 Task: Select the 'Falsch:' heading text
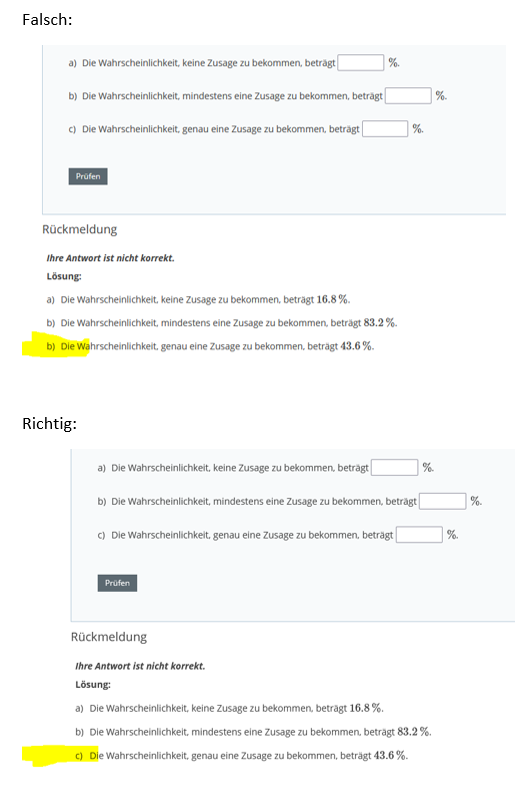(x=47, y=19)
